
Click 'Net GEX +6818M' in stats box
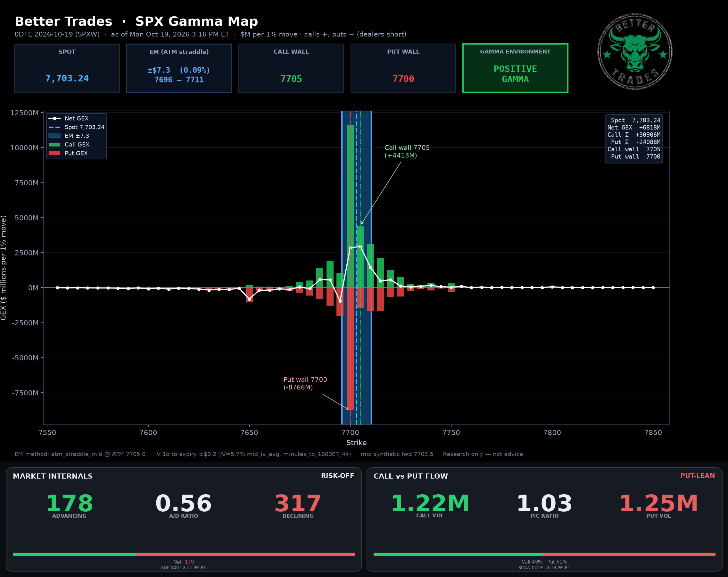pyautogui.click(x=634, y=127)
